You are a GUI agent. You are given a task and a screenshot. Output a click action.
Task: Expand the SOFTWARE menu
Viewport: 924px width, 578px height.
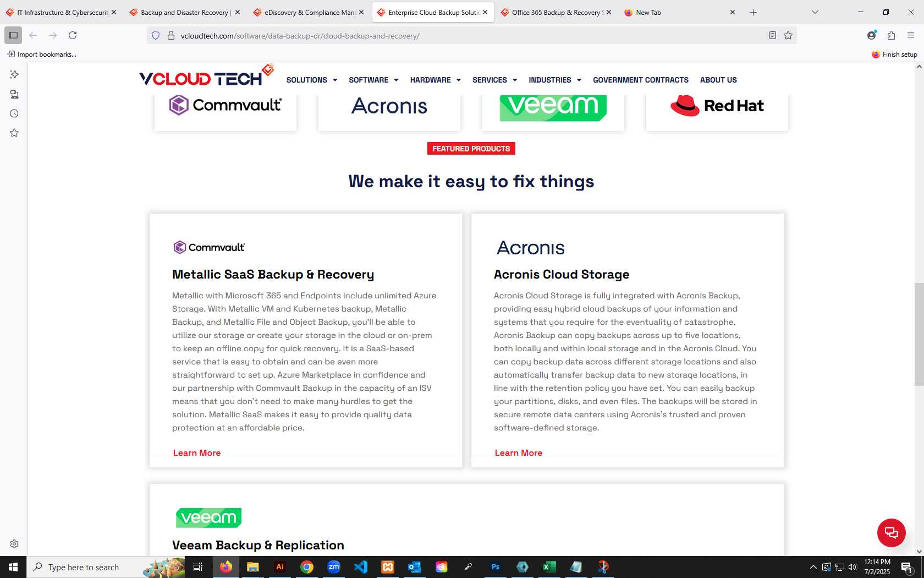point(373,80)
